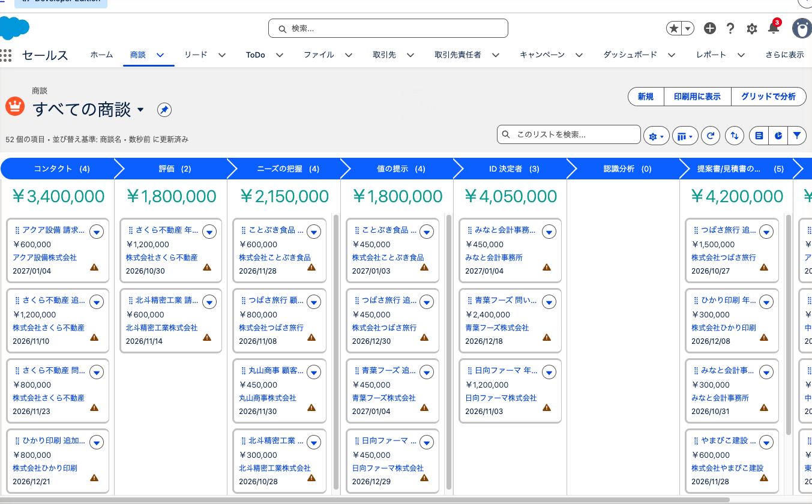
Task: Click the global 検索 search box
Action: pos(388,28)
